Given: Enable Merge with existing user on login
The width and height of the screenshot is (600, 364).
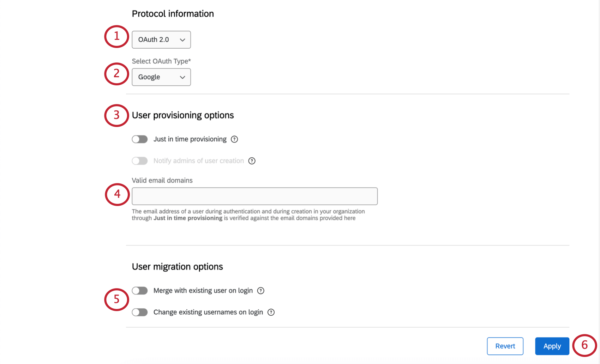Looking at the screenshot, I should (x=140, y=291).
